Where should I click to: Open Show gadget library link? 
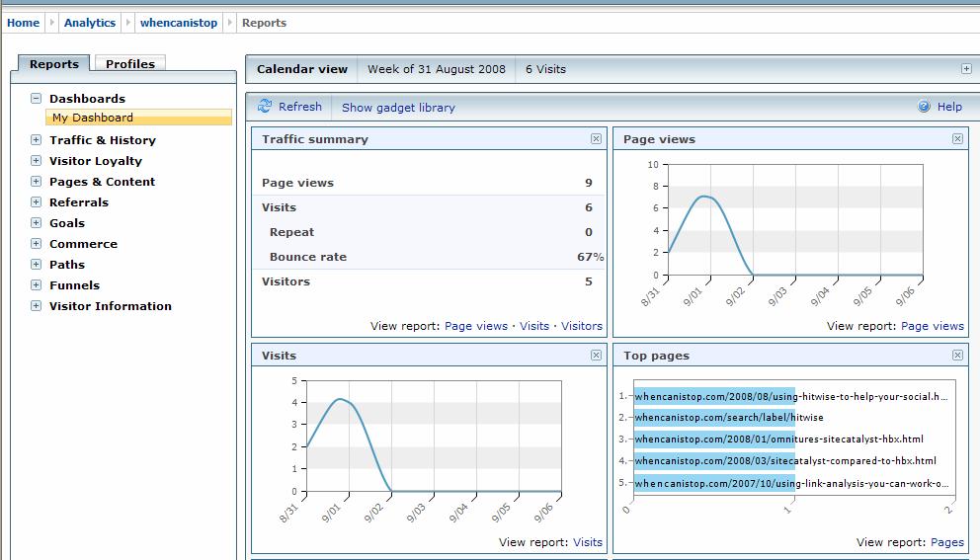pos(398,108)
